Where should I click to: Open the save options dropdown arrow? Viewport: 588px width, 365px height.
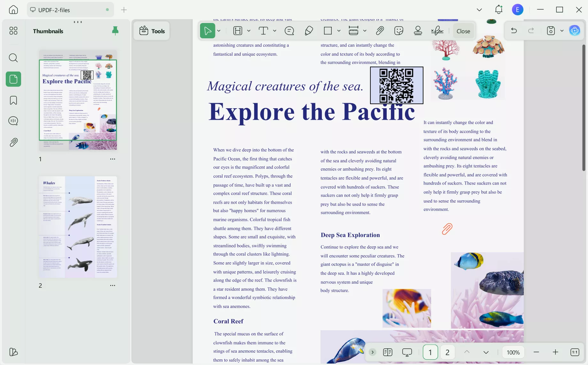[x=562, y=31]
